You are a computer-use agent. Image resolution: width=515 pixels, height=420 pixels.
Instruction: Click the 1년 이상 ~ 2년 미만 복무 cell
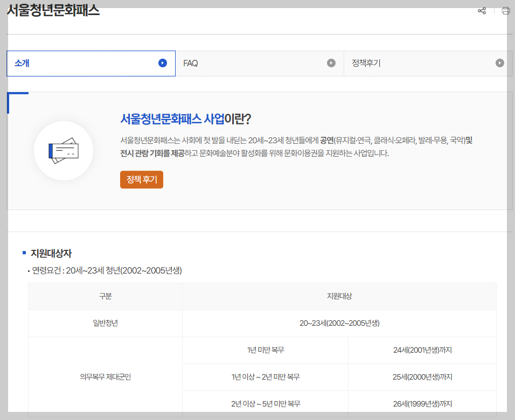(x=266, y=377)
